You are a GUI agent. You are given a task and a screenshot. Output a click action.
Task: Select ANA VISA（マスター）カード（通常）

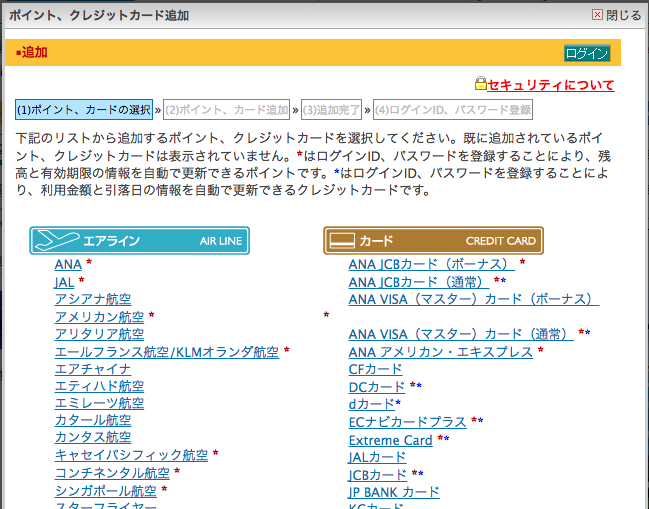click(x=461, y=334)
